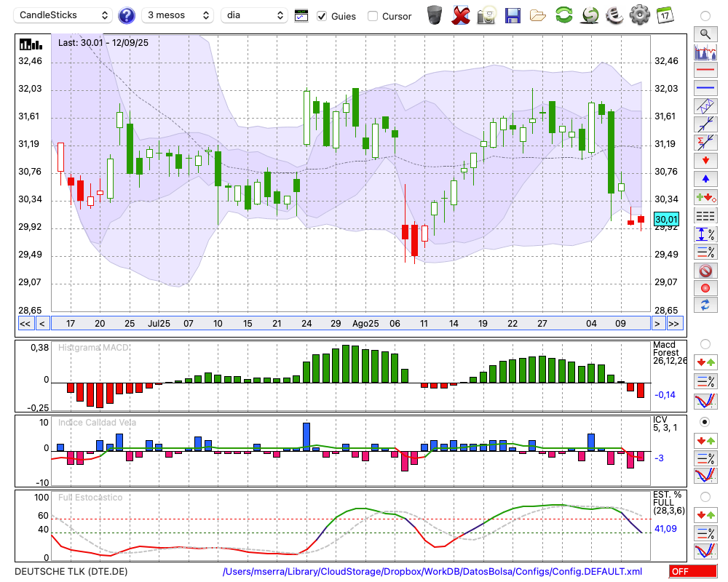The width and height of the screenshot is (728, 582).
Task: Enable the Cursor checkbox
Action: pos(372,16)
